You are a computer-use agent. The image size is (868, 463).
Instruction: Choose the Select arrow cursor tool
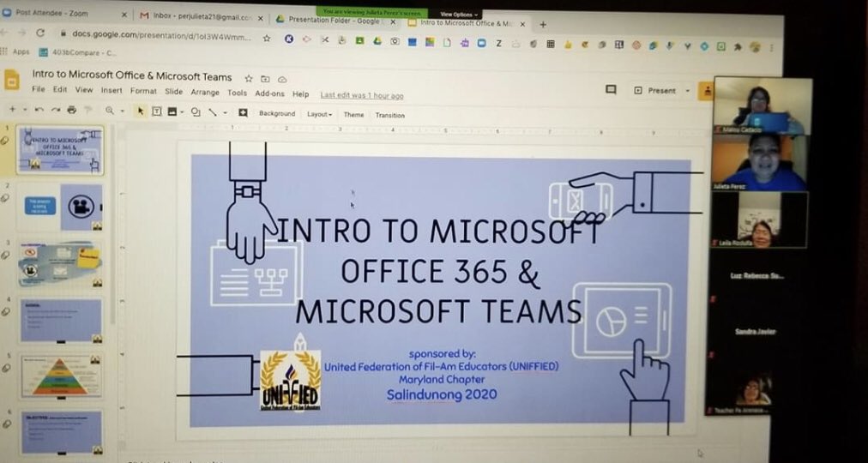pyautogui.click(x=141, y=111)
